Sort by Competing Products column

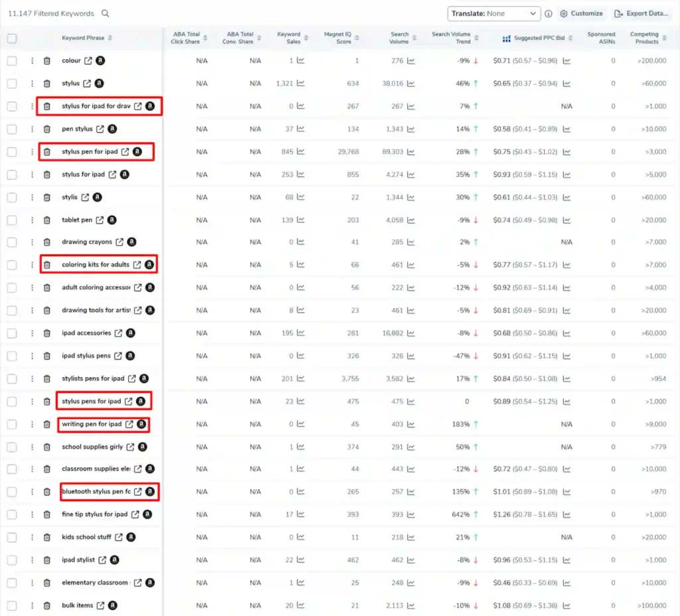(664, 38)
